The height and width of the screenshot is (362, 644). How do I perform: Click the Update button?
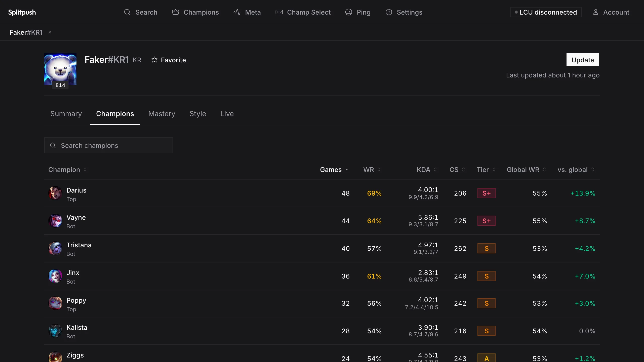pos(583,60)
